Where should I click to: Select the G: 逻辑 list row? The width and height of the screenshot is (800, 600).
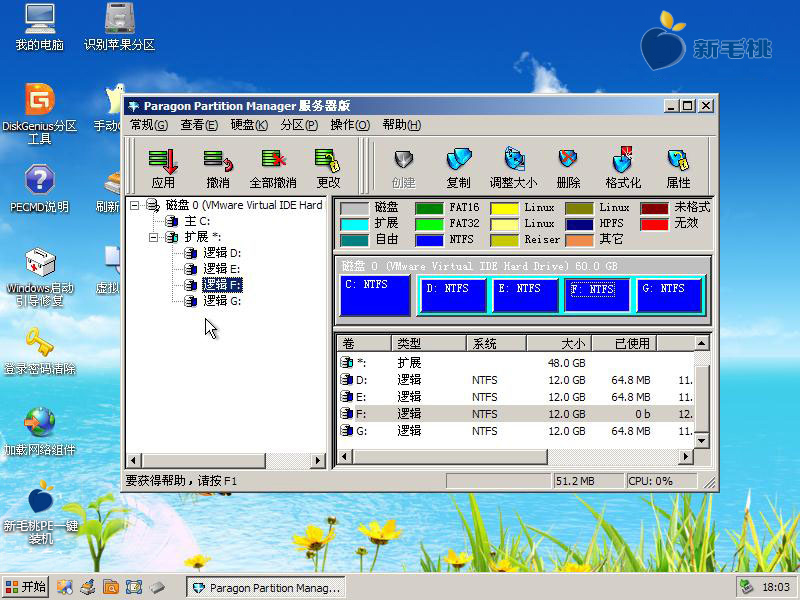(x=515, y=431)
